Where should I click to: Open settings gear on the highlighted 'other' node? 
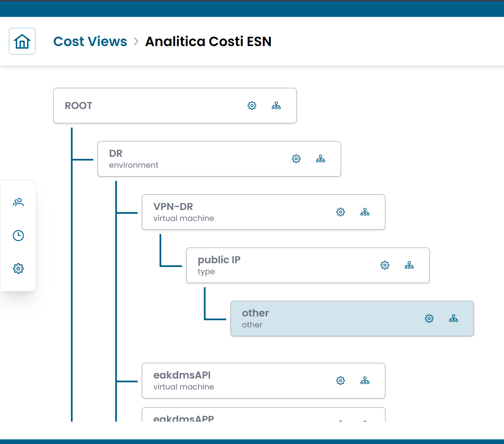[429, 319]
